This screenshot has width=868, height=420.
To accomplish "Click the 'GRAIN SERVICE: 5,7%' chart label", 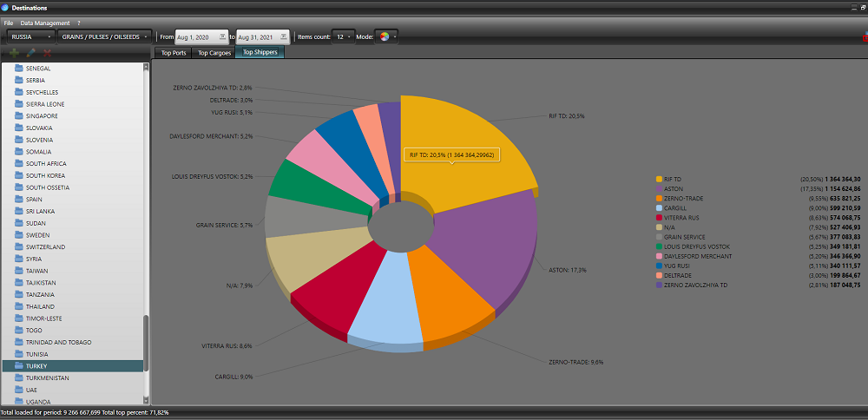I will 224,226.
